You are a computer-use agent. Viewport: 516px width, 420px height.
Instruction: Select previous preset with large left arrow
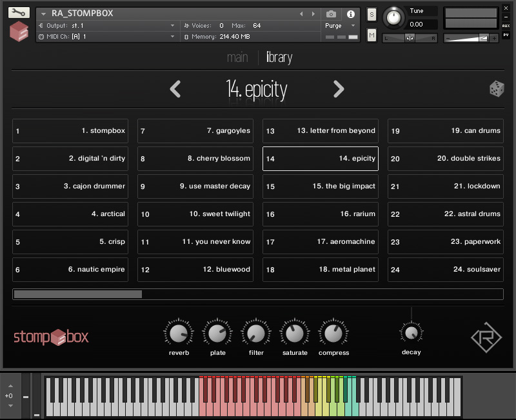[175, 89]
